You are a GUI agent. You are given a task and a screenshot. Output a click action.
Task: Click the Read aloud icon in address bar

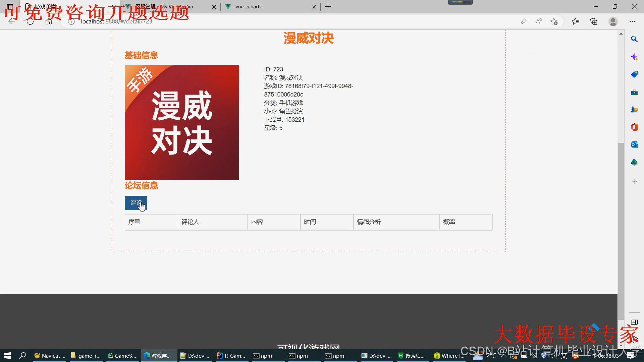click(539, 21)
